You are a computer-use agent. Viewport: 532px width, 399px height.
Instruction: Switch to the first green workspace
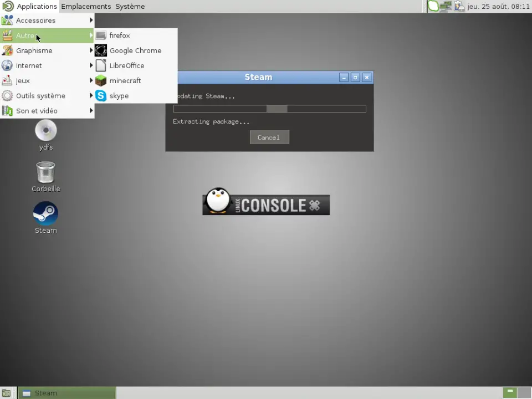tap(510, 393)
